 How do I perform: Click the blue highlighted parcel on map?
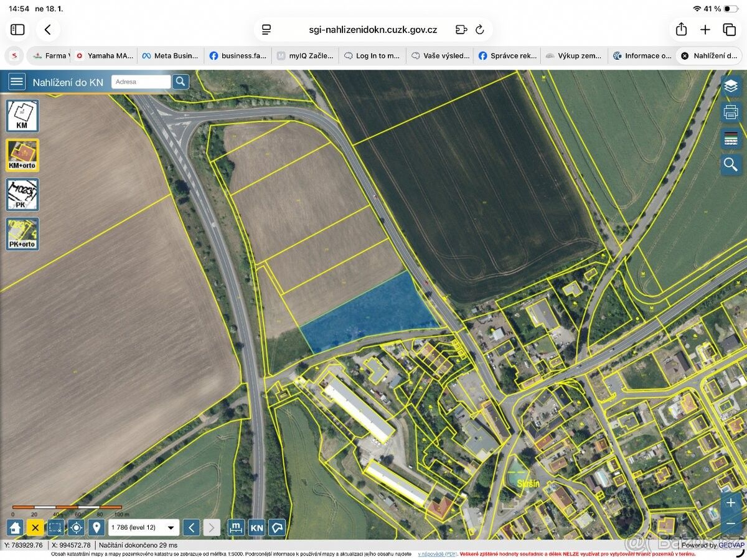pyautogui.click(x=367, y=314)
